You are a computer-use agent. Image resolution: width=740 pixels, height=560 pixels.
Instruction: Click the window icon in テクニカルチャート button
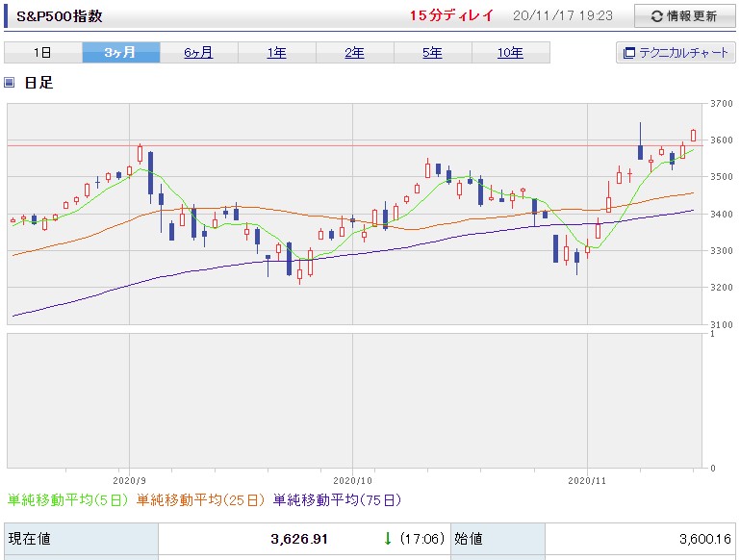point(628,53)
